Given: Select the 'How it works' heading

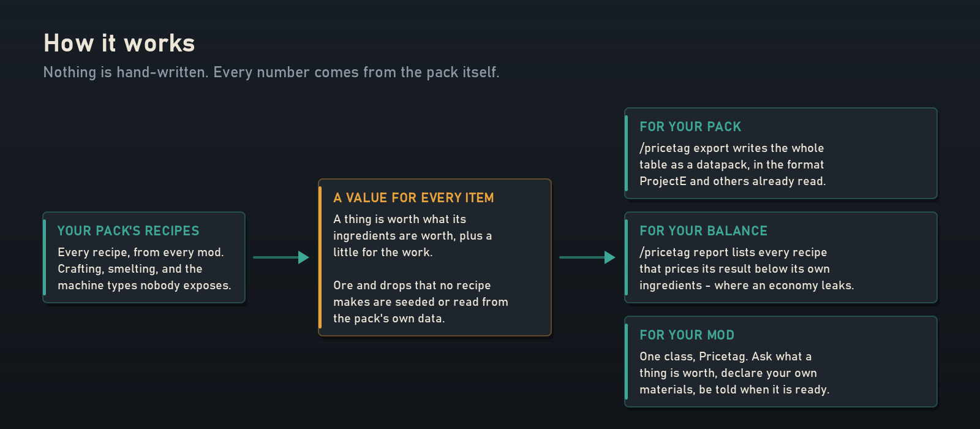Looking at the screenshot, I should [x=119, y=44].
